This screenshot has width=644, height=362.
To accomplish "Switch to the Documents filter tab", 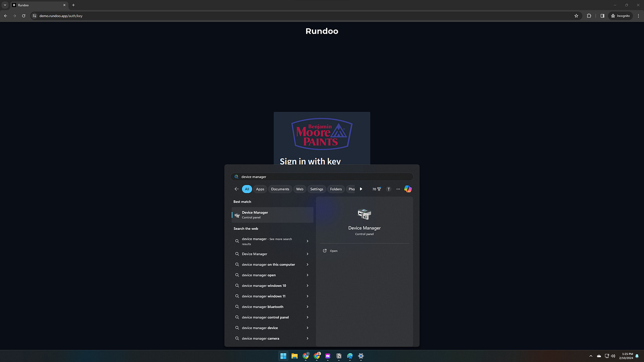I will (x=280, y=189).
